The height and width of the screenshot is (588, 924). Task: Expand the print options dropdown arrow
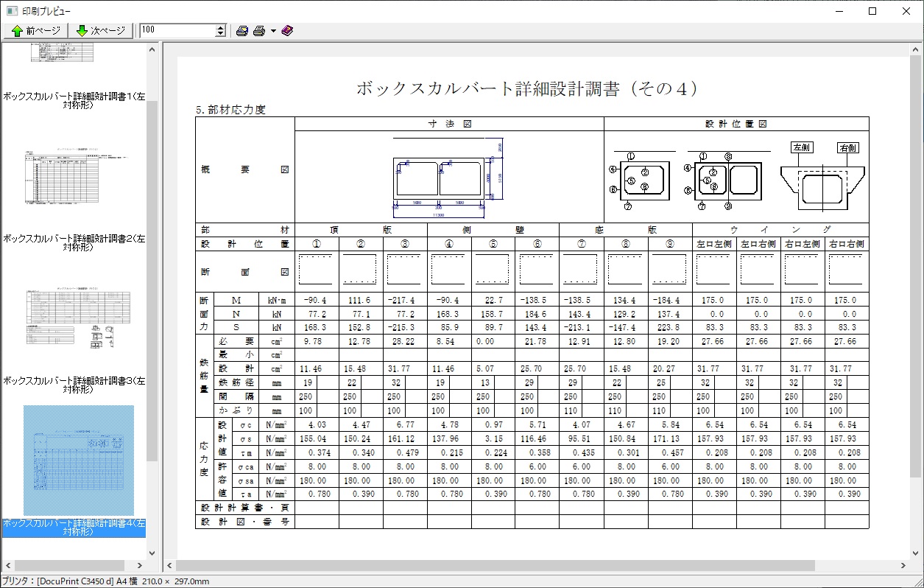pyautogui.click(x=273, y=31)
